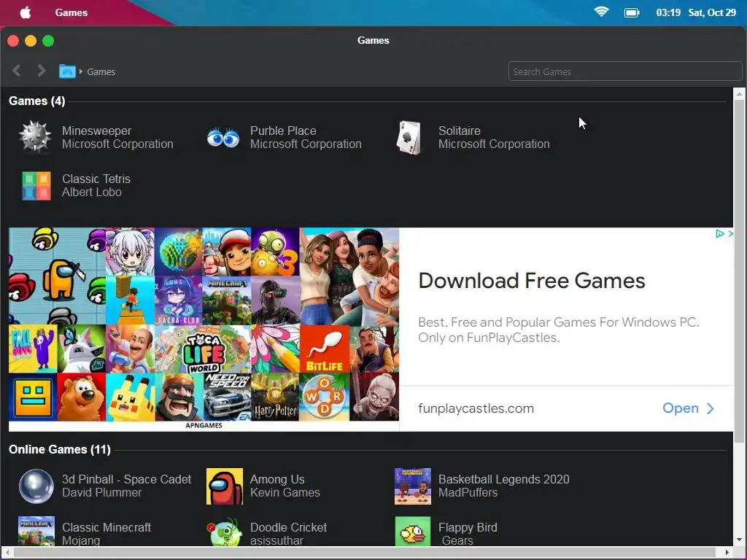Image resolution: width=747 pixels, height=560 pixels.
Task: Select the Doodle Cricket title text
Action: coord(289,527)
